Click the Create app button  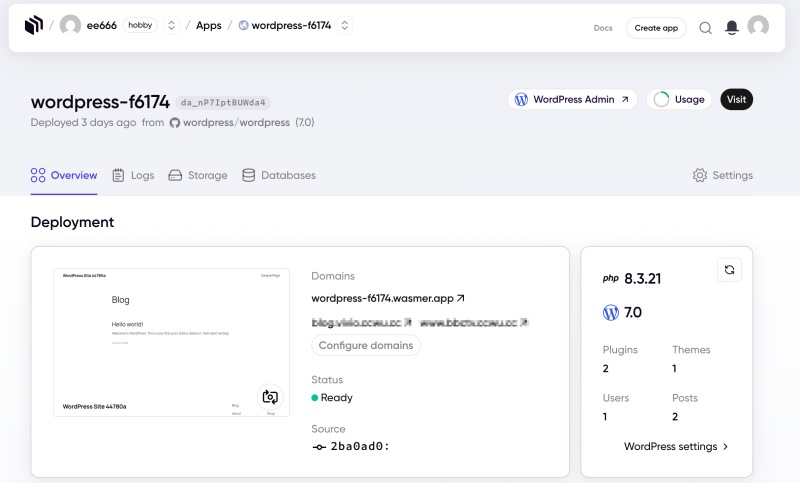pyautogui.click(x=656, y=28)
